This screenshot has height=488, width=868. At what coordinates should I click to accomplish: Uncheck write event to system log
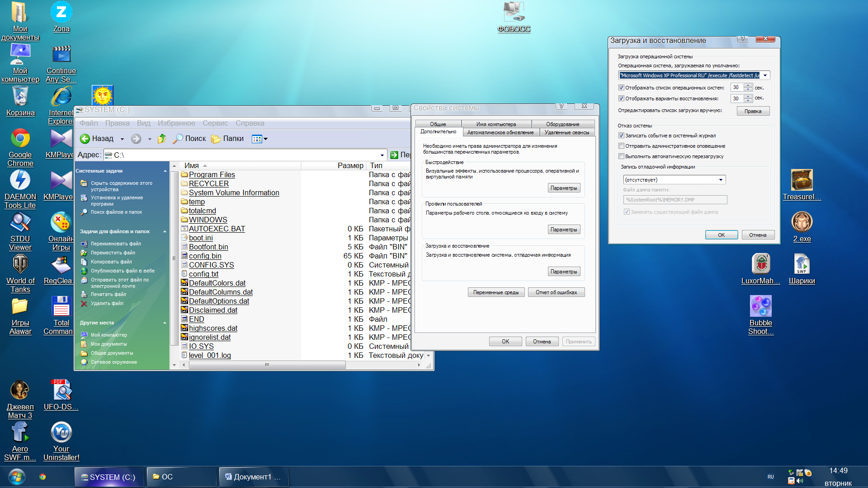click(x=622, y=136)
